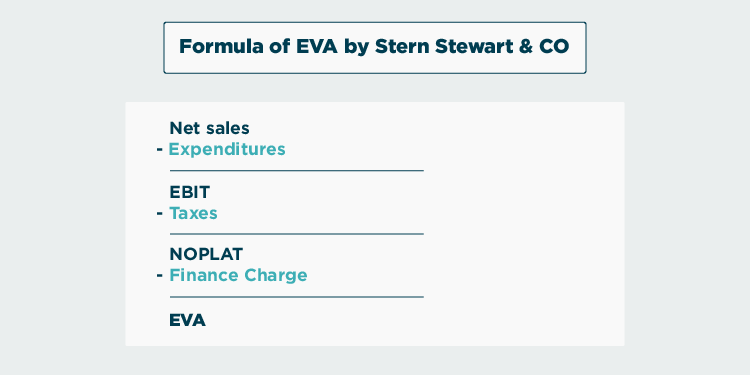This screenshot has width=750, height=375.
Task: Select the 'EBIT' label
Action: click(x=190, y=192)
